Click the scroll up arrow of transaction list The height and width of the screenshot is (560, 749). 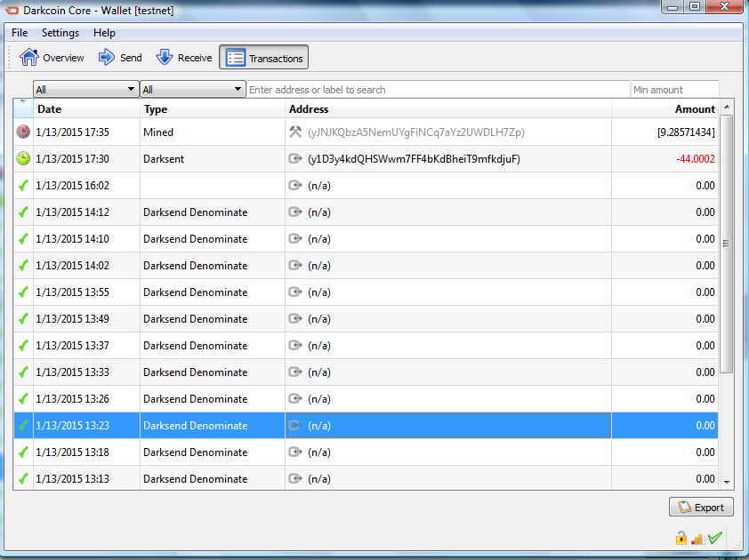pos(727,107)
